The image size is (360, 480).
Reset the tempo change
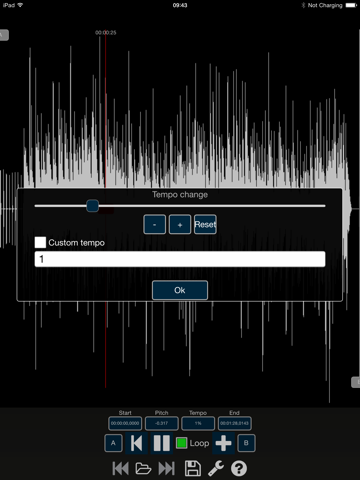coord(205,225)
